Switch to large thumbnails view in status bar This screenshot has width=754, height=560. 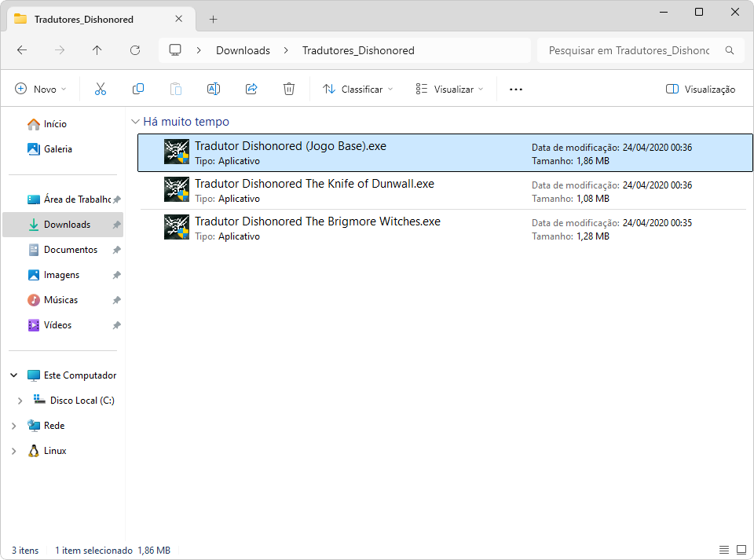point(741,550)
